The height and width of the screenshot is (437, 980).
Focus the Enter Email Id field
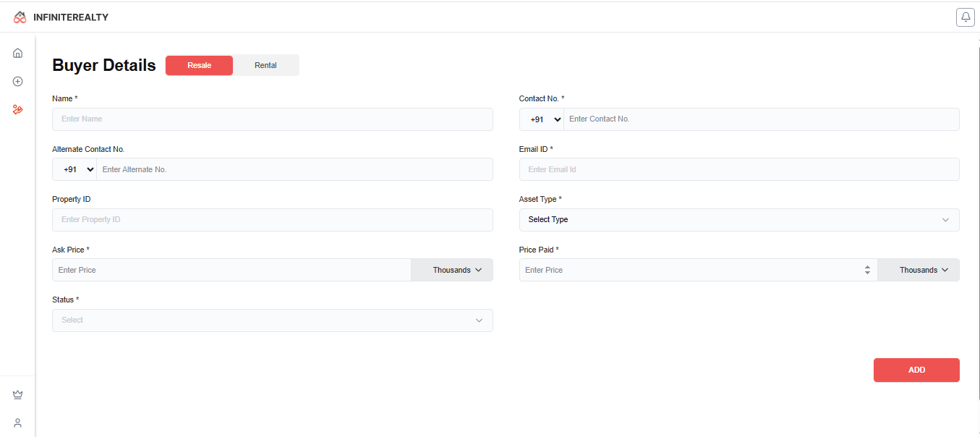pos(739,169)
